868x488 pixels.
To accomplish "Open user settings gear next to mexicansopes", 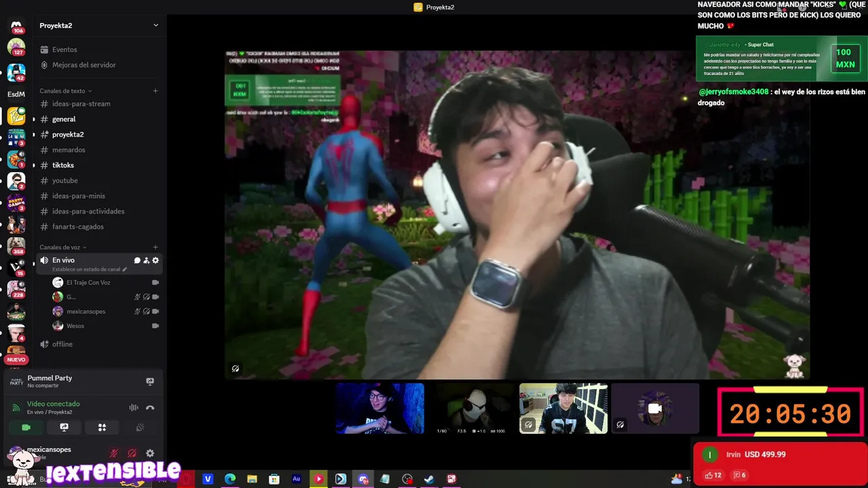I will pyautogui.click(x=150, y=453).
